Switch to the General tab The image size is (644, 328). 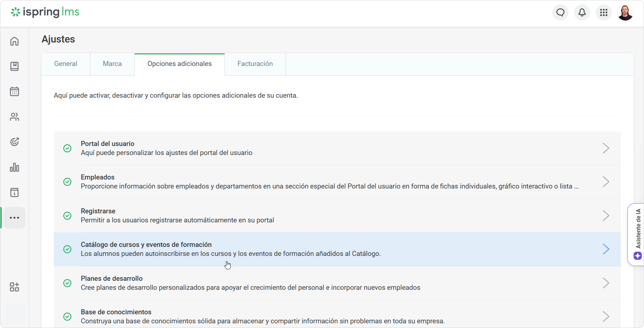tap(66, 64)
